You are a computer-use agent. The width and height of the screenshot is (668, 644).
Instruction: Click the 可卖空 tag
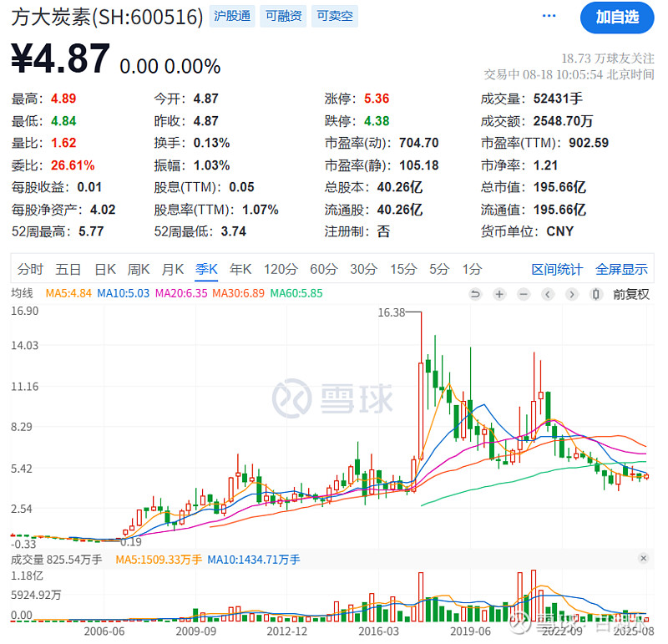(x=335, y=16)
